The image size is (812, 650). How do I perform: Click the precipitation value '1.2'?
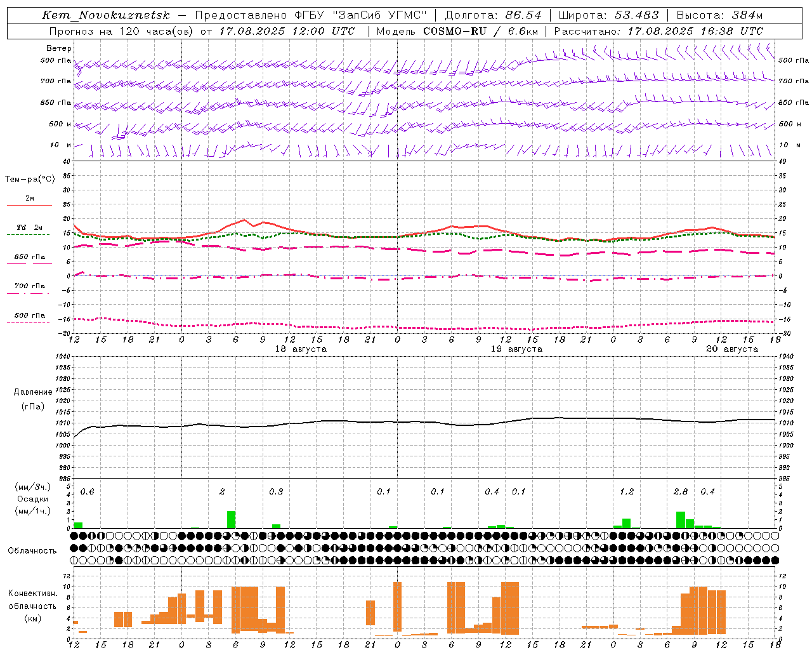click(x=627, y=492)
